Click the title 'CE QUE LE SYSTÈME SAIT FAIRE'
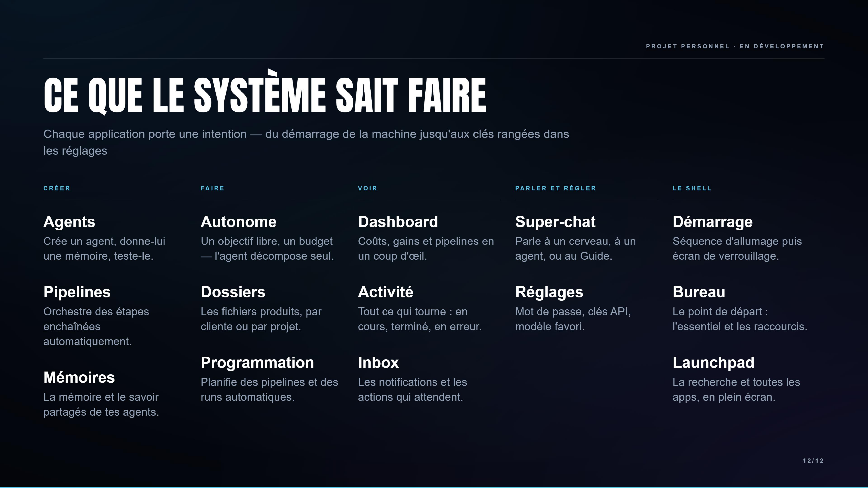 point(265,92)
